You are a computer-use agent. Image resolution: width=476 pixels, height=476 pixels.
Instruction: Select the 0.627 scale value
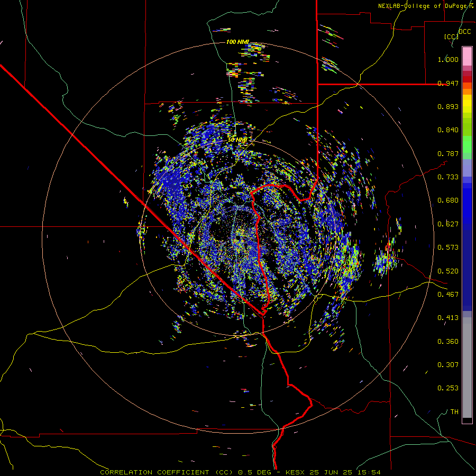coord(448,224)
